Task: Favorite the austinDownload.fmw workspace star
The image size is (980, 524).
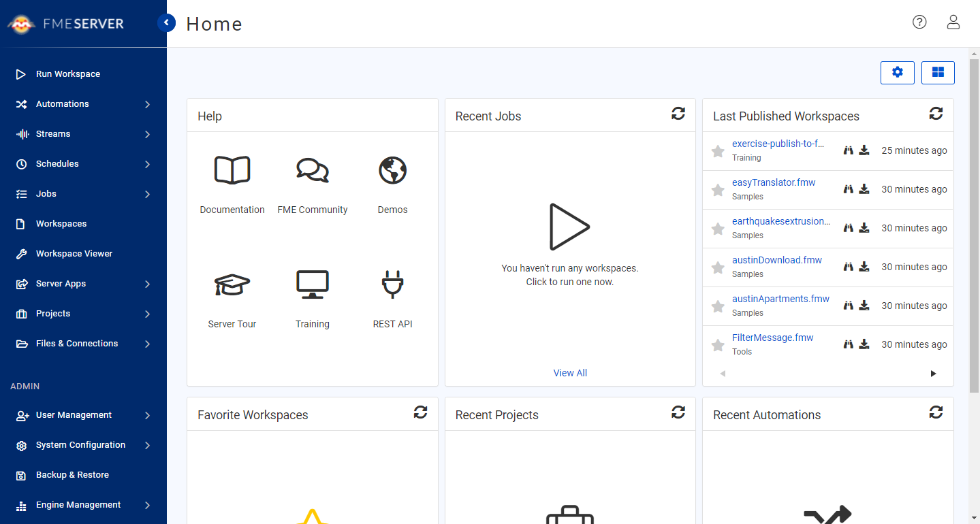Action: pos(718,267)
